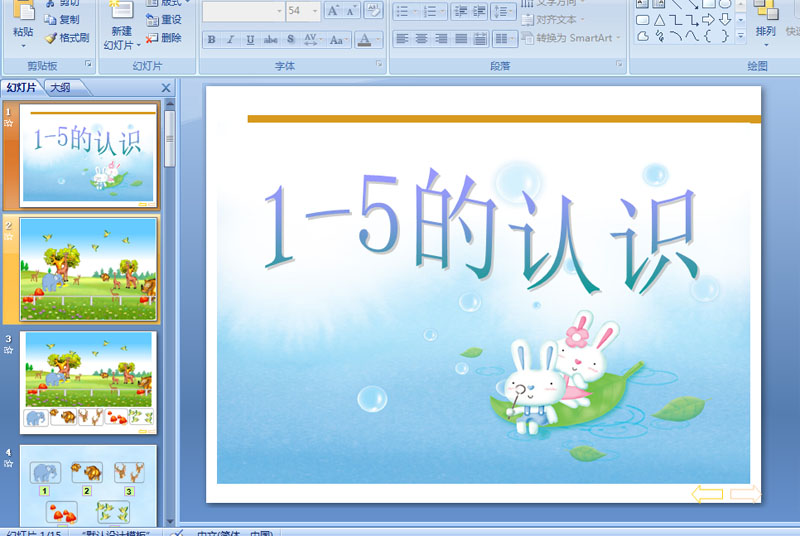Click 格式刷 format painter
Screen dimensions: 800x536
pos(67,38)
